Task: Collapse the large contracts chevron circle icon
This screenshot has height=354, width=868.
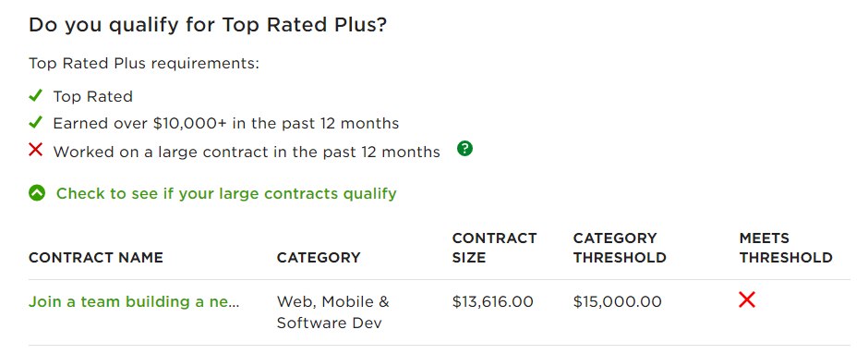Action: pyautogui.click(x=37, y=193)
